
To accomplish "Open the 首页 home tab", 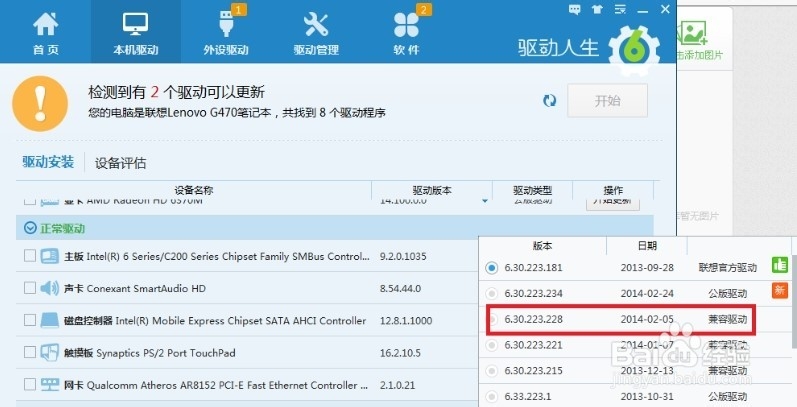I will [46, 33].
